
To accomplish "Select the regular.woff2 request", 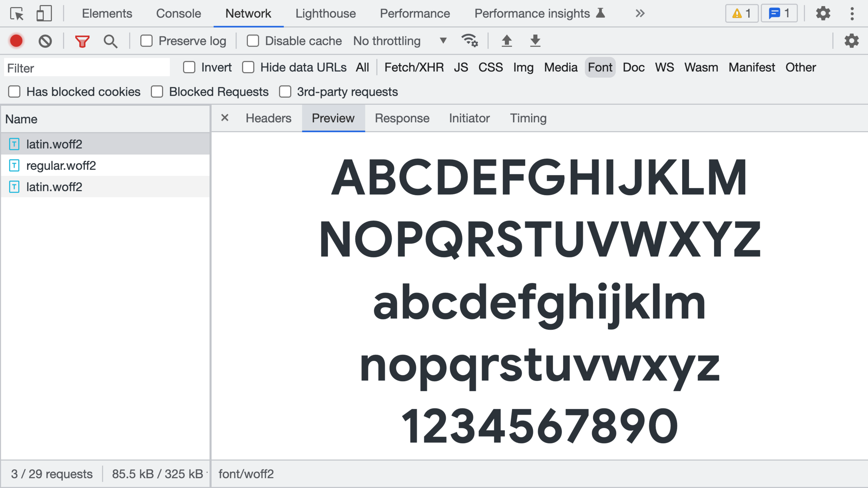I will click(x=61, y=166).
